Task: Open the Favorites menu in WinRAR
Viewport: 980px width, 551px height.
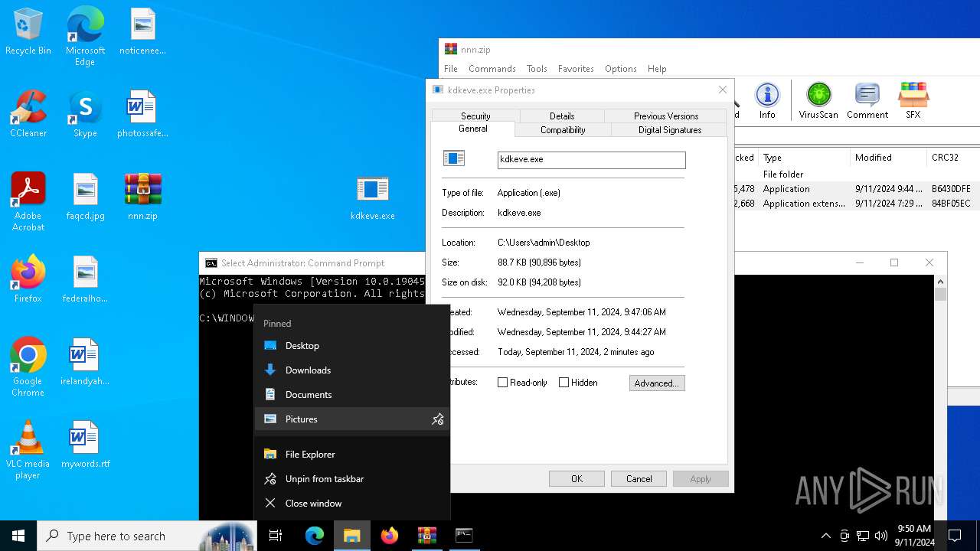Action: 576,69
